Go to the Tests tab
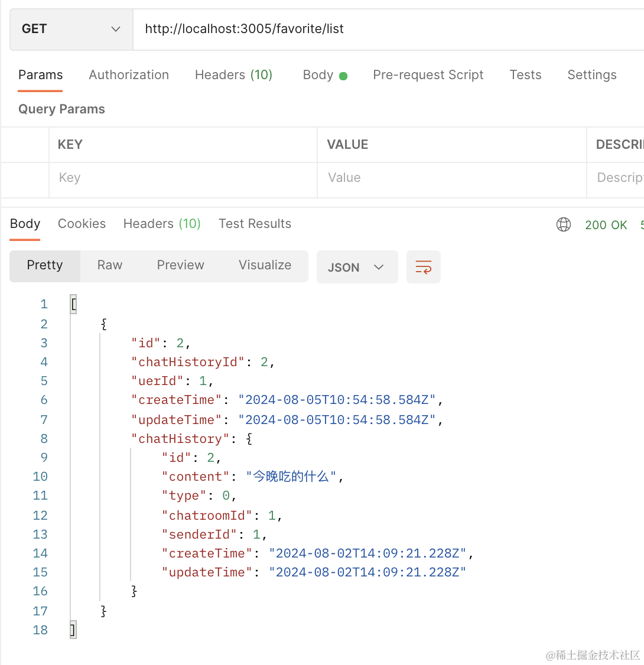Screen dimensions: 644x665 (x=525, y=75)
